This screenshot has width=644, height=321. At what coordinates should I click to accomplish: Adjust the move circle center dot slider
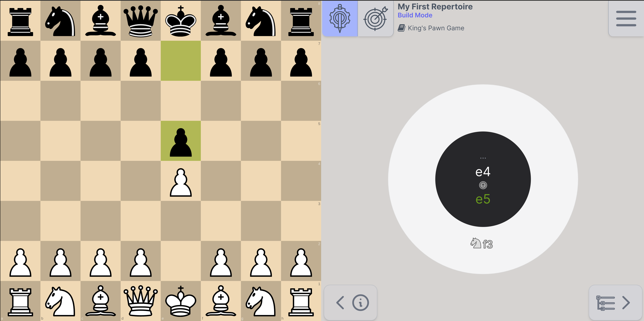pyautogui.click(x=483, y=185)
